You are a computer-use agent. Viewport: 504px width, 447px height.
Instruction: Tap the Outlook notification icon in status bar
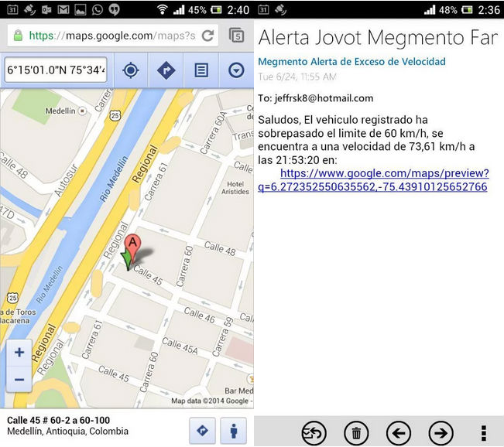coord(46,10)
